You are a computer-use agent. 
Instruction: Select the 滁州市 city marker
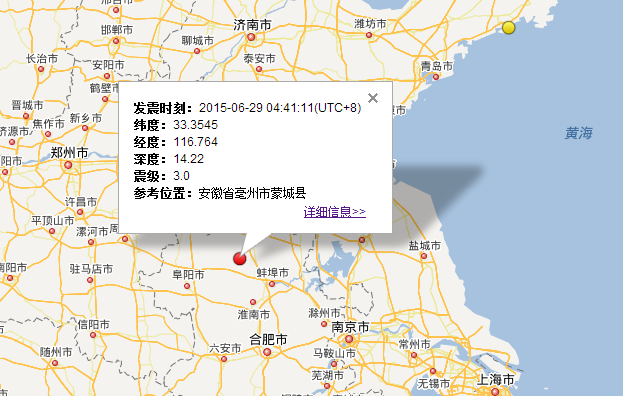[324, 324]
